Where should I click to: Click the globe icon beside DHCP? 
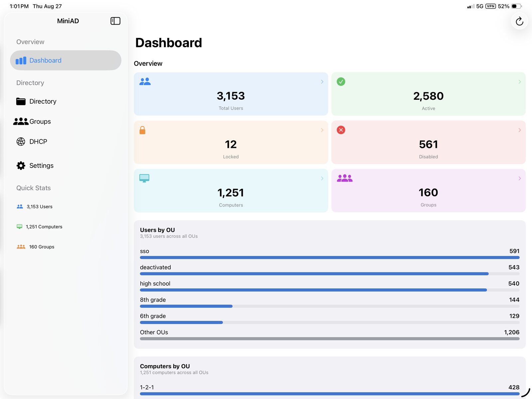click(x=21, y=142)
